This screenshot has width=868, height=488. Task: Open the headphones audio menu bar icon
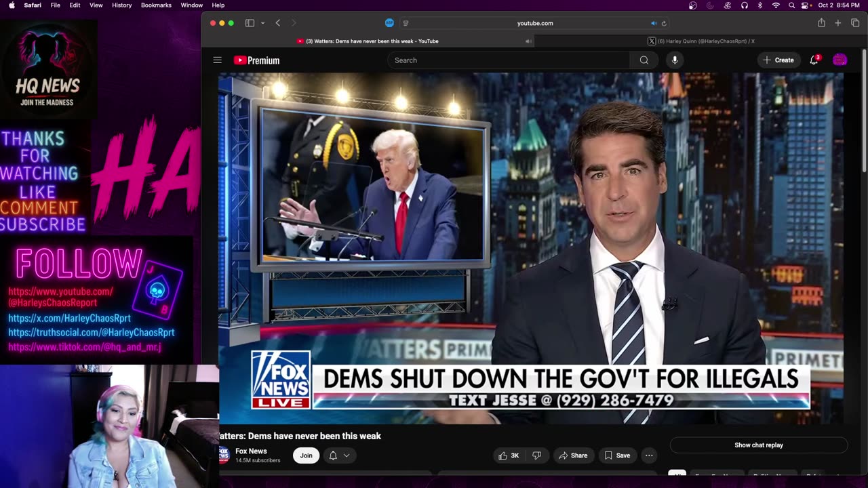744,5
